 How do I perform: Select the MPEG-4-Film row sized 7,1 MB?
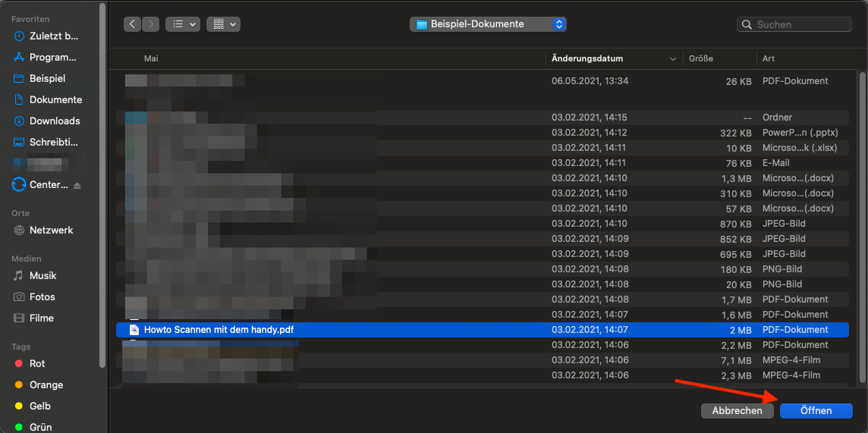[x=482, y=360]
